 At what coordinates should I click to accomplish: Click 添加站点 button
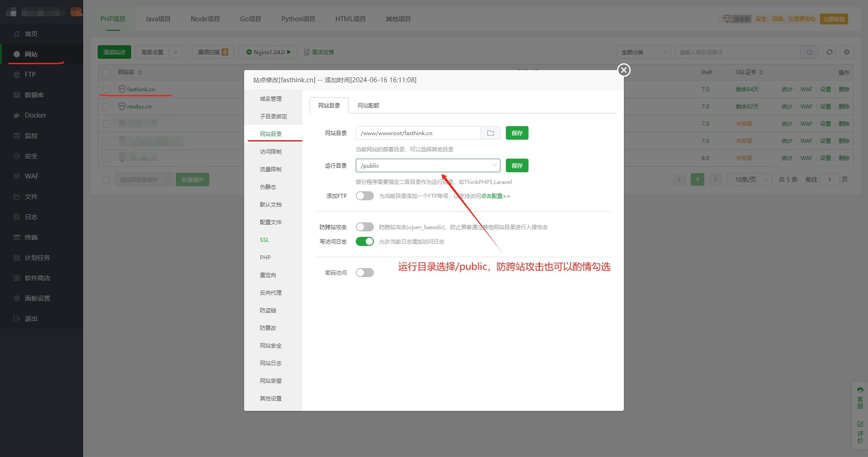click(114, 52)
